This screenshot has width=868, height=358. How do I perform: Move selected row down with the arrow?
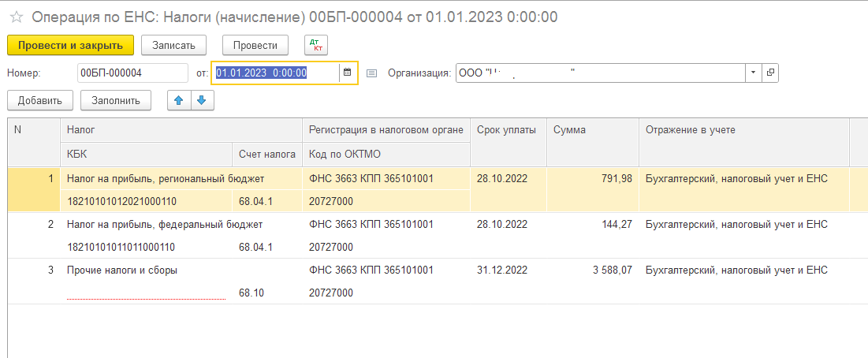[201, 100]
